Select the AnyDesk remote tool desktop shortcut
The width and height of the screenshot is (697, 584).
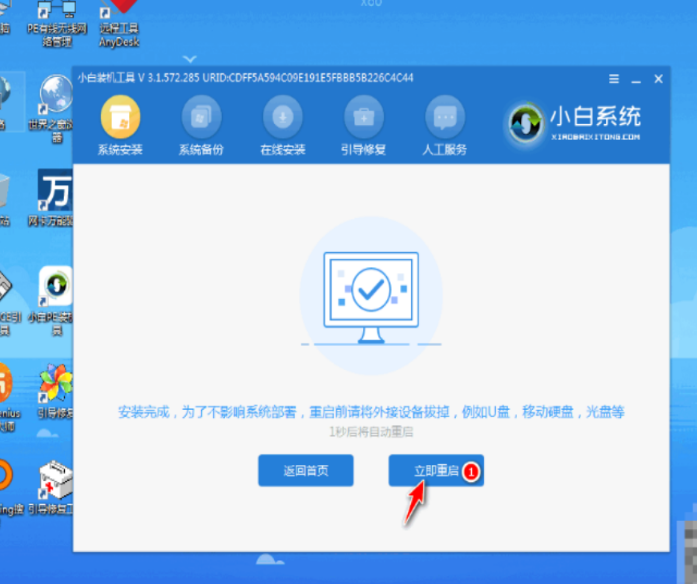[x=122, y=23]
